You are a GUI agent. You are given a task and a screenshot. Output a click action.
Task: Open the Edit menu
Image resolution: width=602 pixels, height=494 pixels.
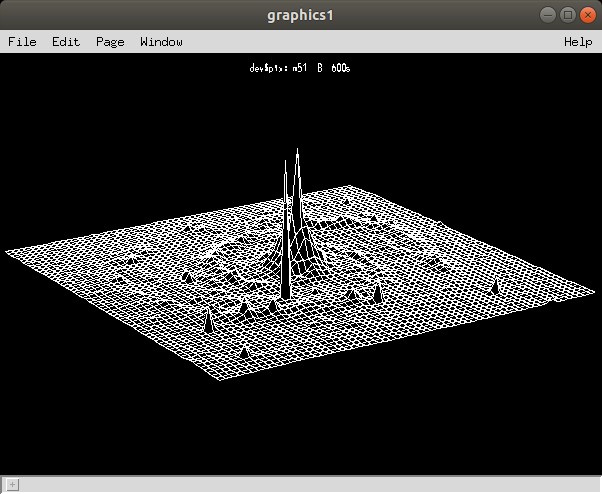pos(66,42)
